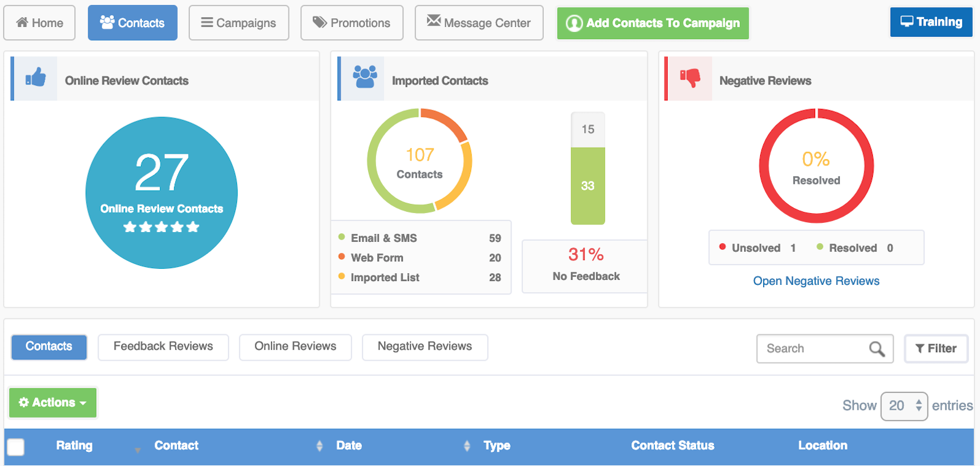The image size is (980, 466).
Task: Select the Contacts tab above the table
Action: 49,347
